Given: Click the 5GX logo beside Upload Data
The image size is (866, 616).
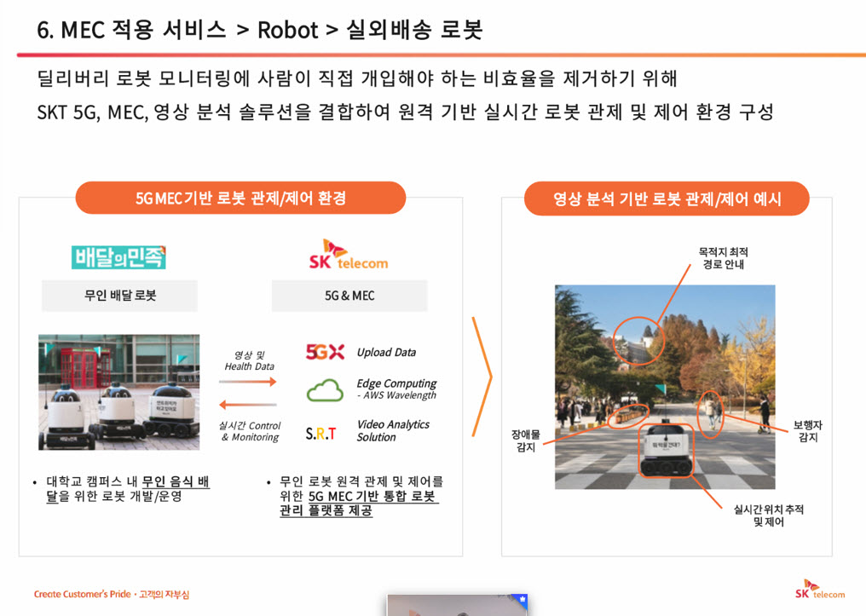Looking at the screenshot, I should (326, 352).
